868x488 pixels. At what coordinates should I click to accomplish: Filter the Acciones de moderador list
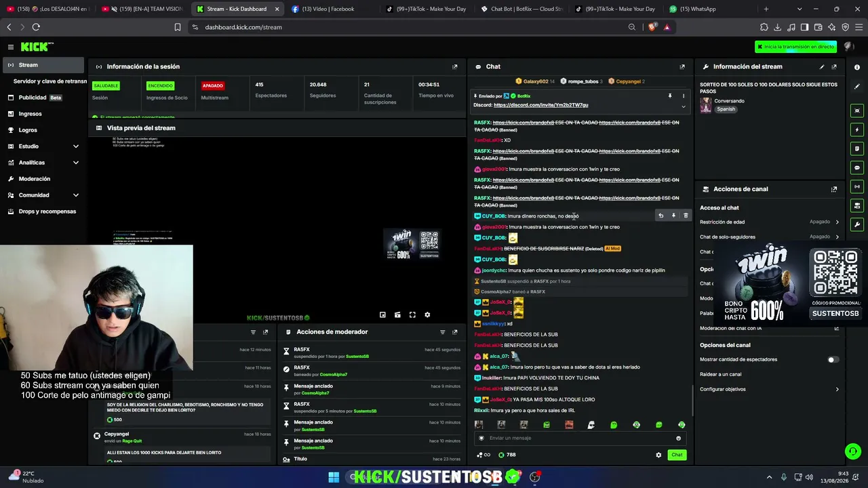coord(442,332)
